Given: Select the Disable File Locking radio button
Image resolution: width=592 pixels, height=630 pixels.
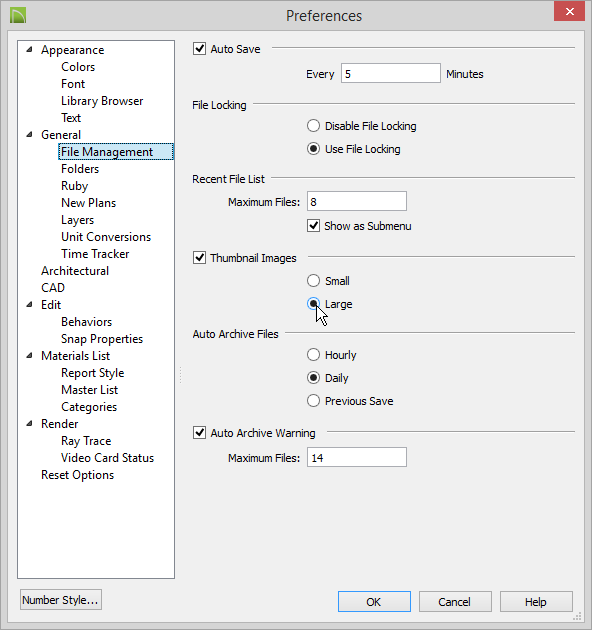Looking at the screenshot, I should click(x=313, y=126).
